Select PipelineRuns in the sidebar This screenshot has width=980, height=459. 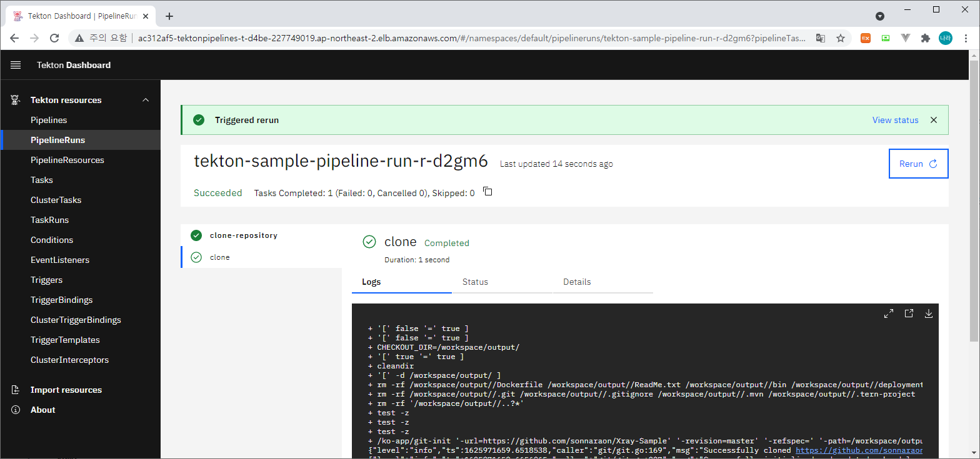coord(80,140)
